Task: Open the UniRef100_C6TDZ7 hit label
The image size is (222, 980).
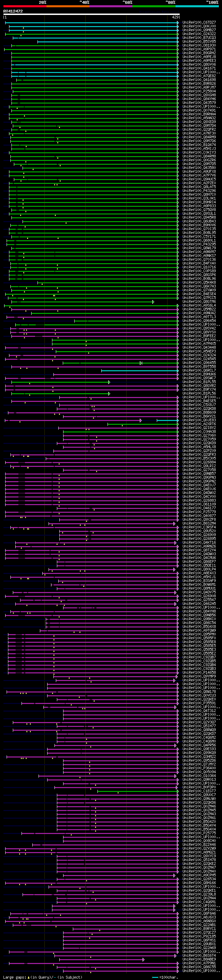Action: [x=199, y=23]
